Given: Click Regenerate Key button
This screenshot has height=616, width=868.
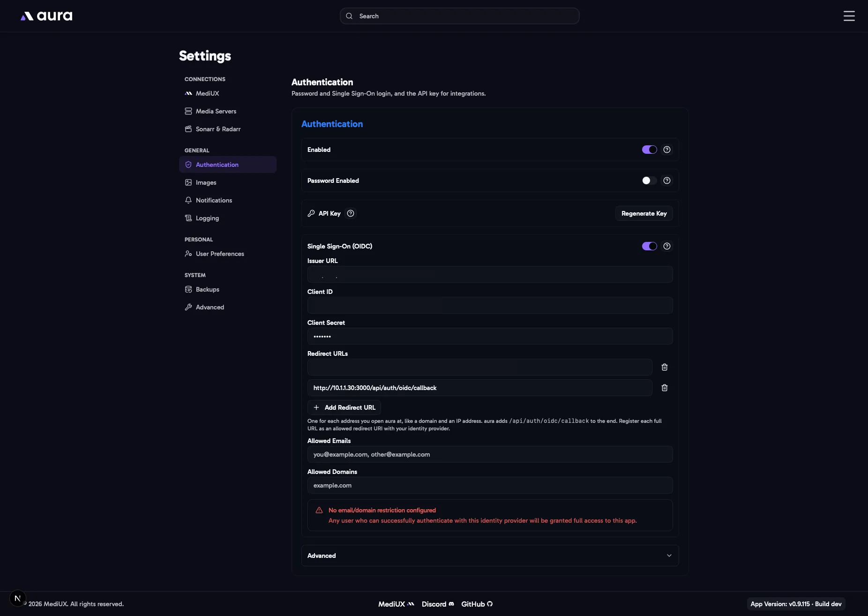Looking at the screenshot, I should [644, 213].
